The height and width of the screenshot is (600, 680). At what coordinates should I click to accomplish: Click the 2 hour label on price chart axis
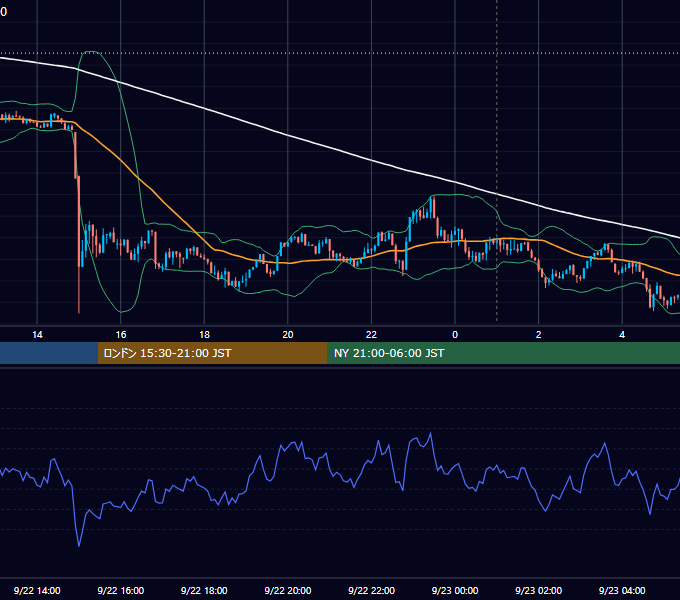pos(538,335)
